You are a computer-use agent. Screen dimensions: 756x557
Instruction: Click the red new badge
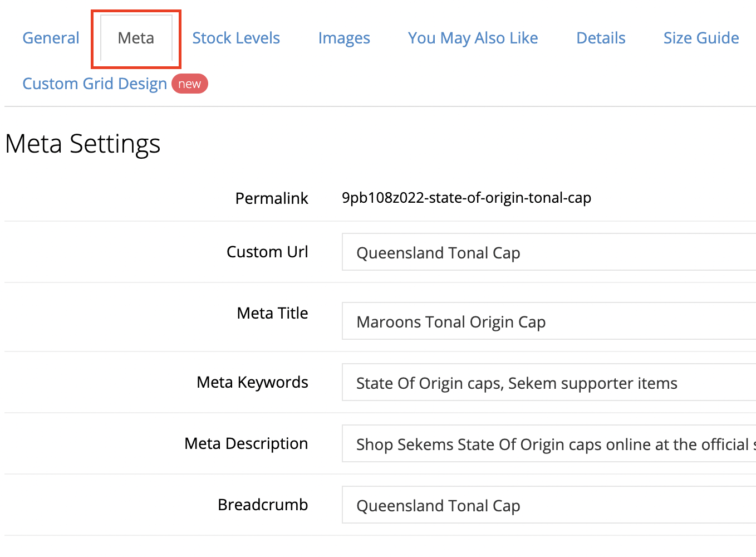point(189,84)
